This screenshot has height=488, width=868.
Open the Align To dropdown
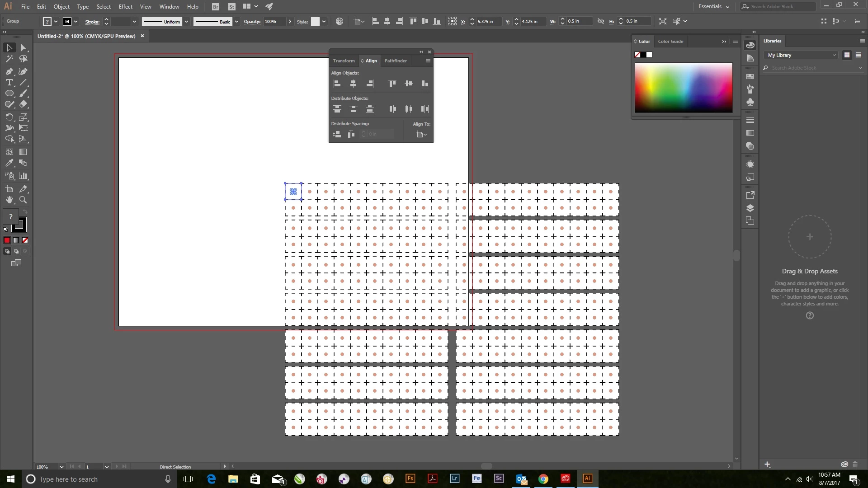coord(421,134)
